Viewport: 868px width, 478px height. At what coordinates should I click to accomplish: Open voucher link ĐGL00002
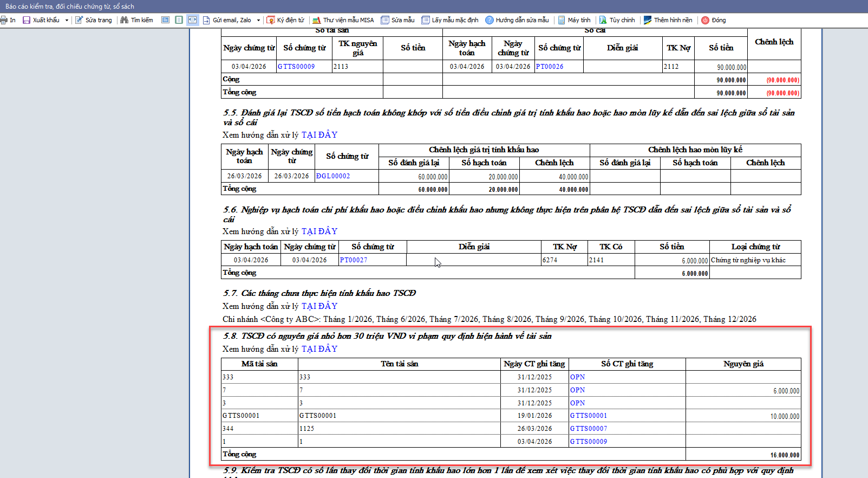[x=333, y=176]
